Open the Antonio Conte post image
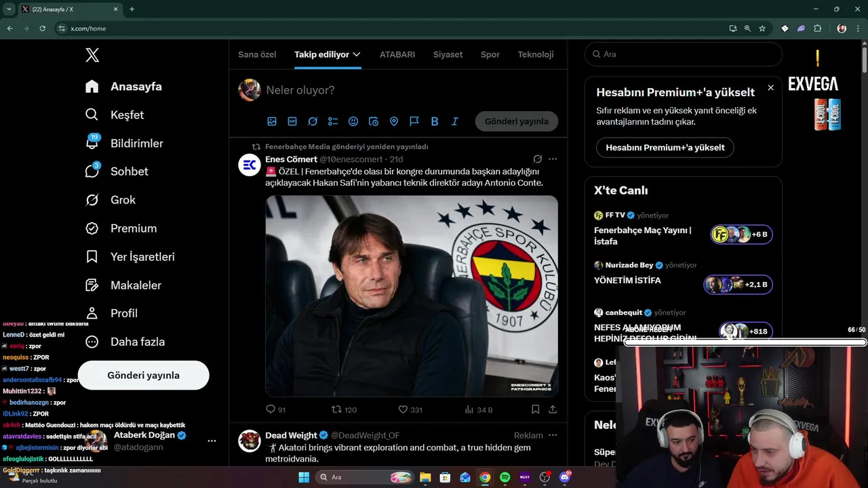Image resolution: width=868 pixels, height=488 pixels. pyautogui.click(x=412, y=296)
